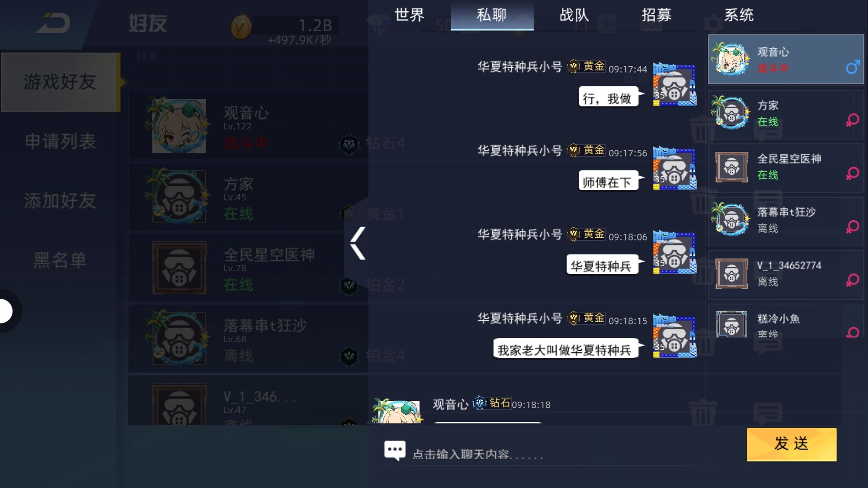Open the 黑名单 blacklist section
The width and height of the screenshot is (868, 488).
pos(60,260)
